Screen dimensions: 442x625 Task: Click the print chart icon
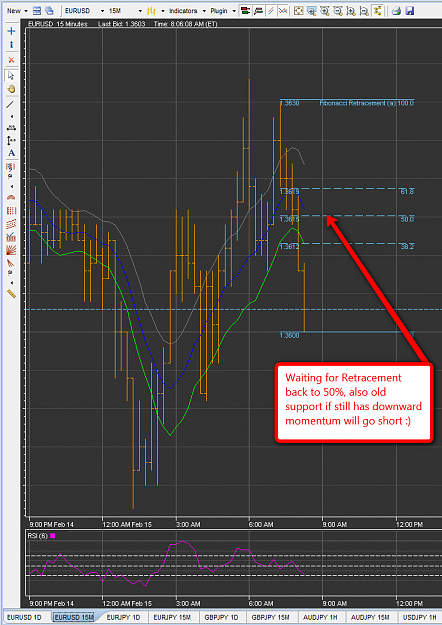coord(396,11)
